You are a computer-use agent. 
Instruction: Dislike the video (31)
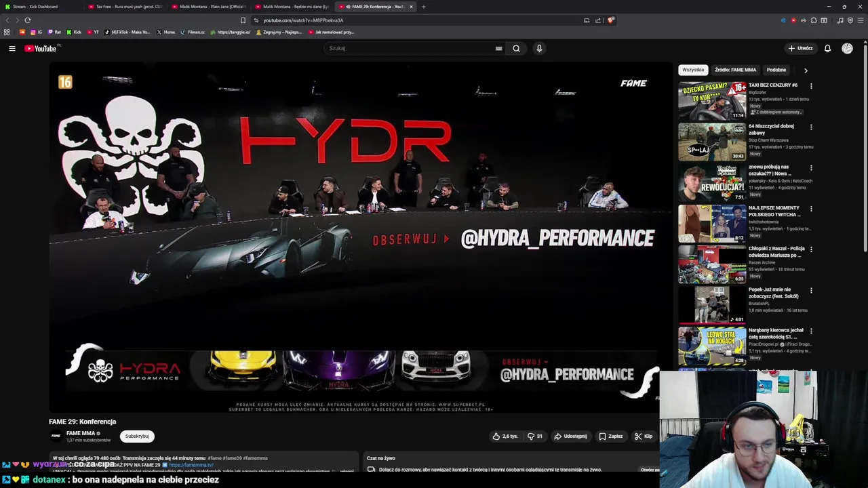pos(535,436)
